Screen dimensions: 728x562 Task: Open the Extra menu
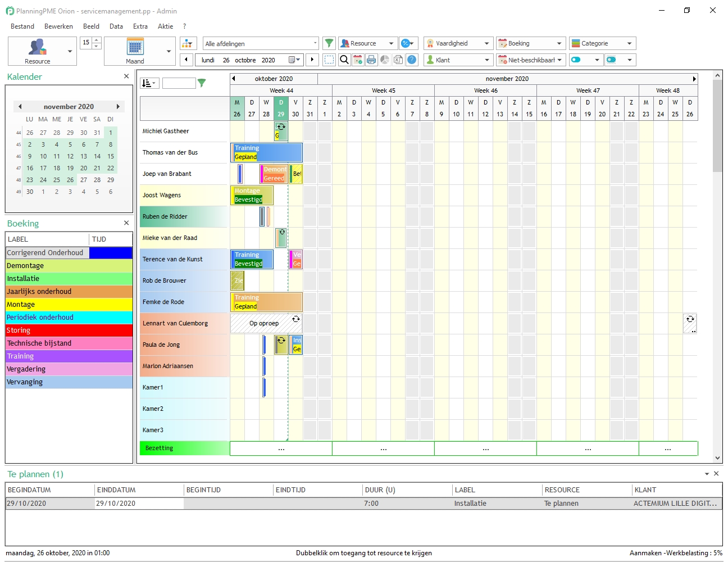[140, 26]
